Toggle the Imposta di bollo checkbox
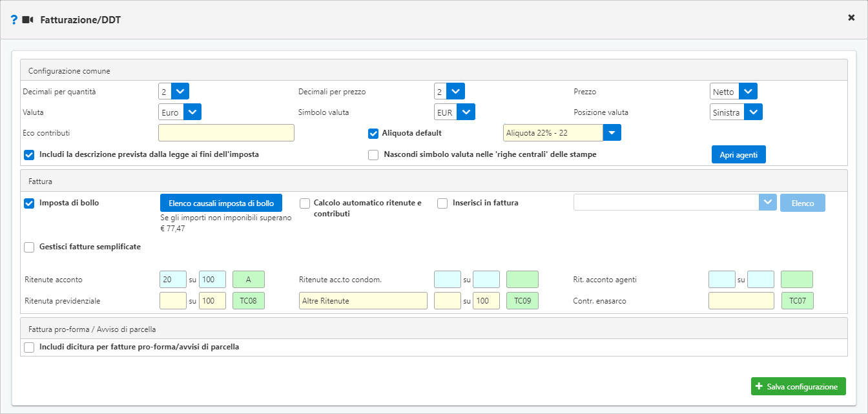Viewport: 868px width, 414px height. 28,203
